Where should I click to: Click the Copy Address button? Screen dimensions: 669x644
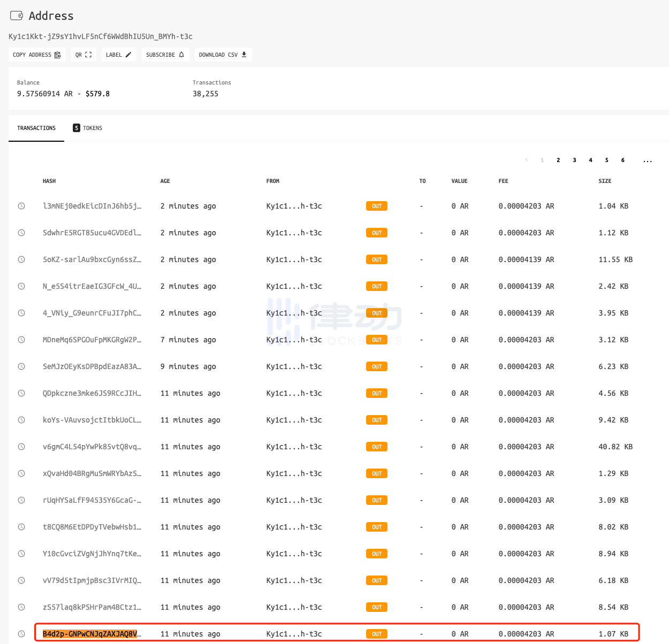coord(37,55)
